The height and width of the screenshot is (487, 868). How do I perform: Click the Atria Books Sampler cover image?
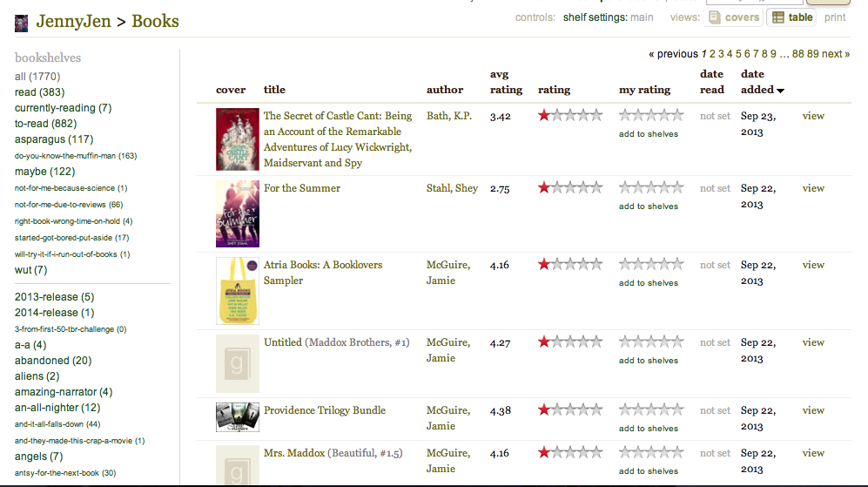pyautogui.click(x=238, y=291)
